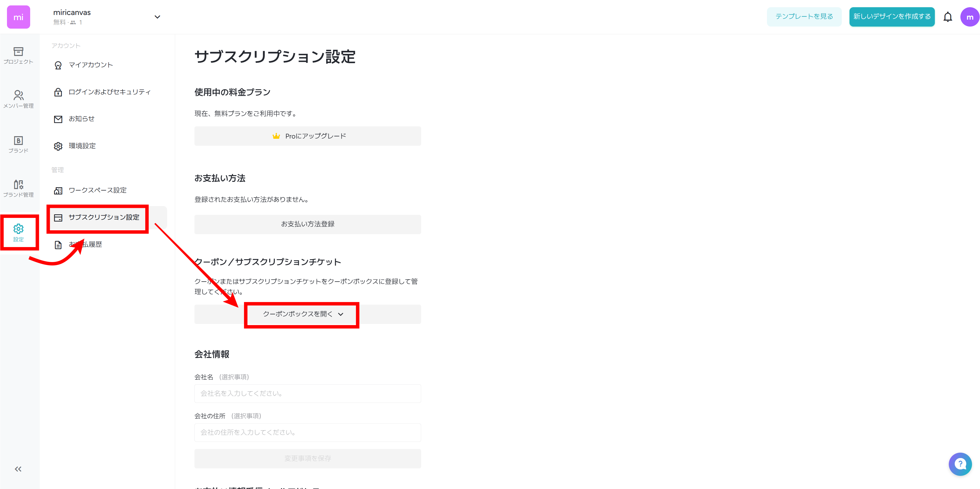This screenshot has width=980, height=489.
Task: Select マイアカウント in the settings menu
Action: [x=91, y=65]
